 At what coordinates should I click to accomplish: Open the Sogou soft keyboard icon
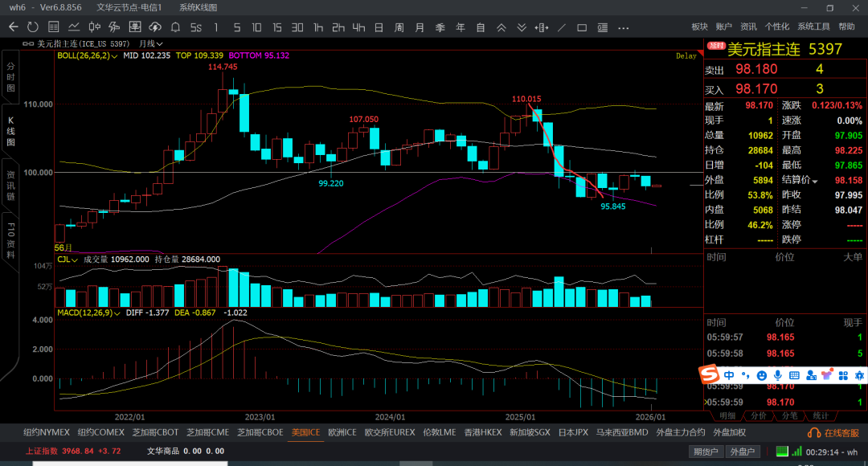794,375
